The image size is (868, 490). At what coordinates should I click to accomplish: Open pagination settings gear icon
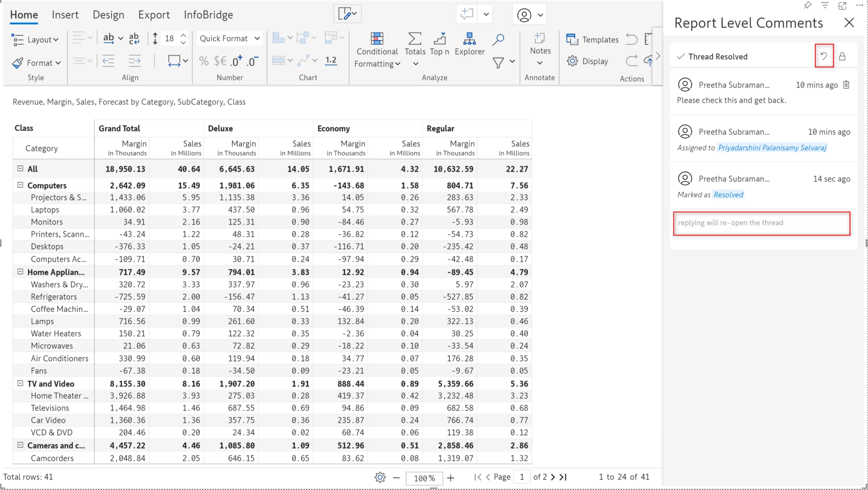[380, 477]
